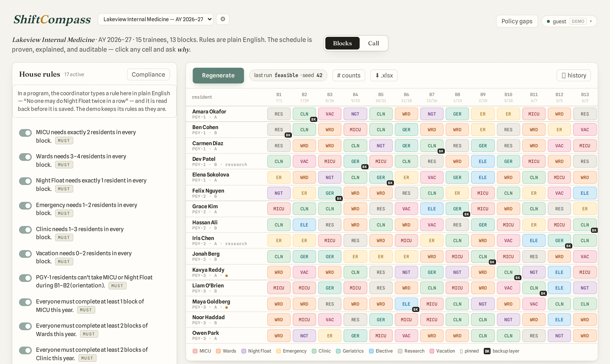Toggle the Emergency needs 1–2 residents rule
Viewport: 610px width, 364px height.
coord(26,205)
